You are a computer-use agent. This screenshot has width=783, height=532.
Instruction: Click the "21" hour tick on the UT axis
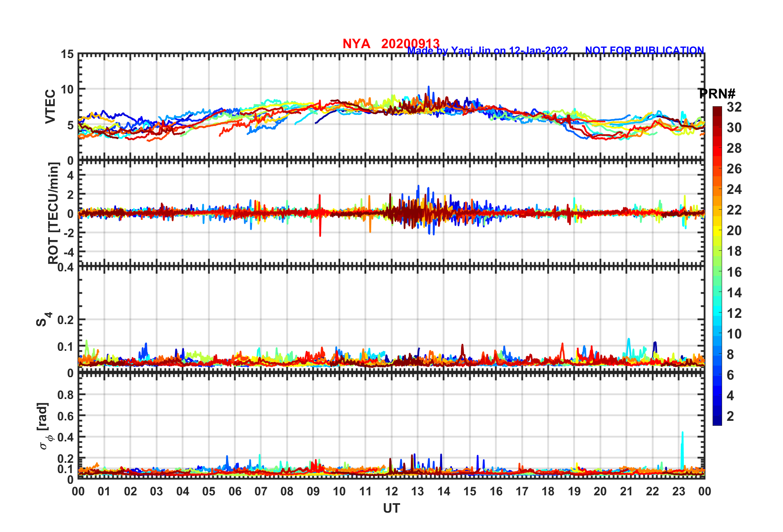click(627, 491)
